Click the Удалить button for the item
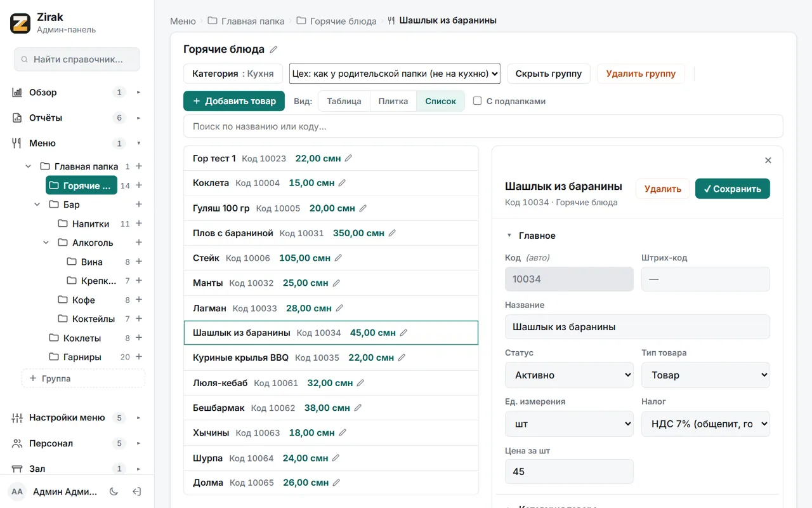The height and width of the screenshot is (508, 812). click(663, 189)
